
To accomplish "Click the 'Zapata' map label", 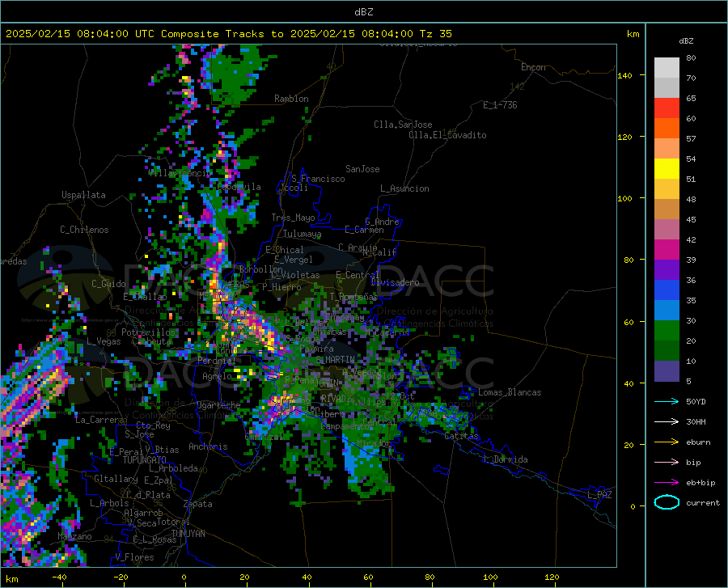I will [198, 504].
